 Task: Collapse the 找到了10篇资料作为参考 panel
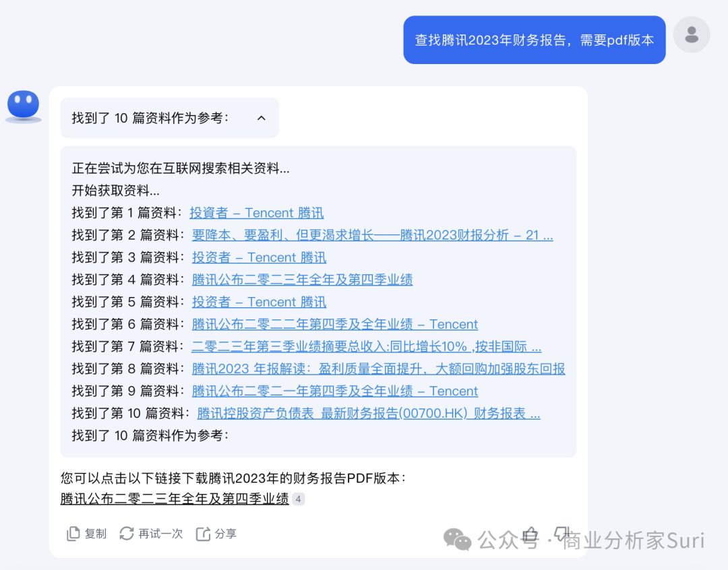pos(262,117)
